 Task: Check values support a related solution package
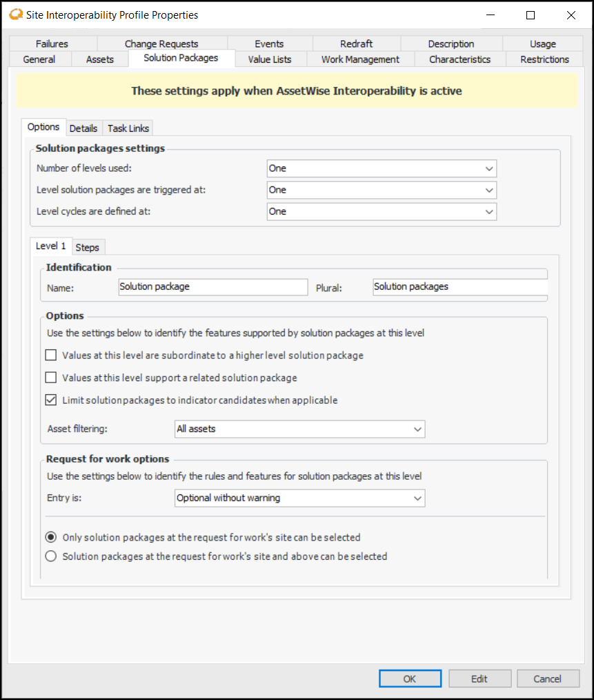pyautogui.click(x=51, y=378)
